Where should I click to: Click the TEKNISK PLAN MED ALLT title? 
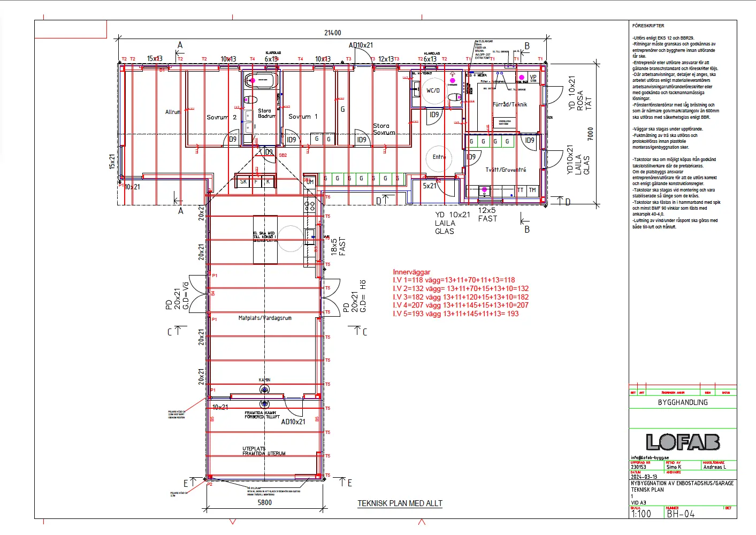tap(400, 503)
